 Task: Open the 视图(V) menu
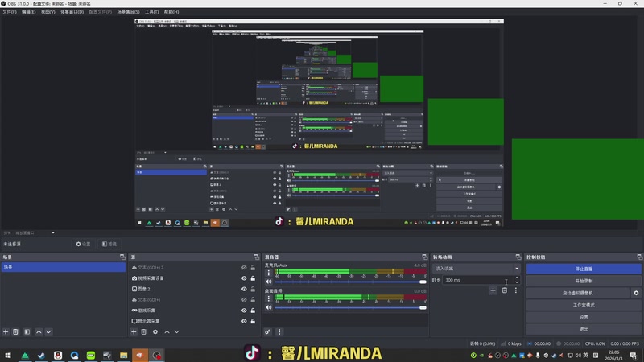[x=47, y=12]
